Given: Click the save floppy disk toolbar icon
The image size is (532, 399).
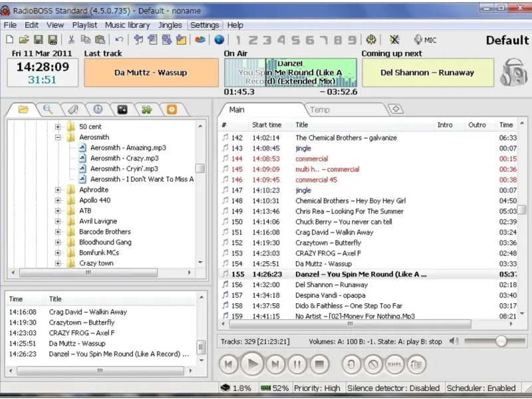Looking at the screenshot, I should point(38,40).
